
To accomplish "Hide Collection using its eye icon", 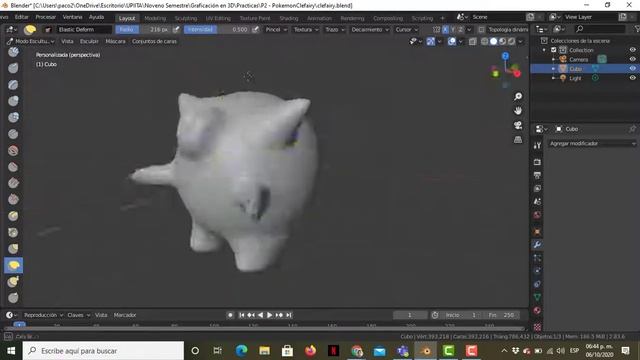I will click(632, 50).
